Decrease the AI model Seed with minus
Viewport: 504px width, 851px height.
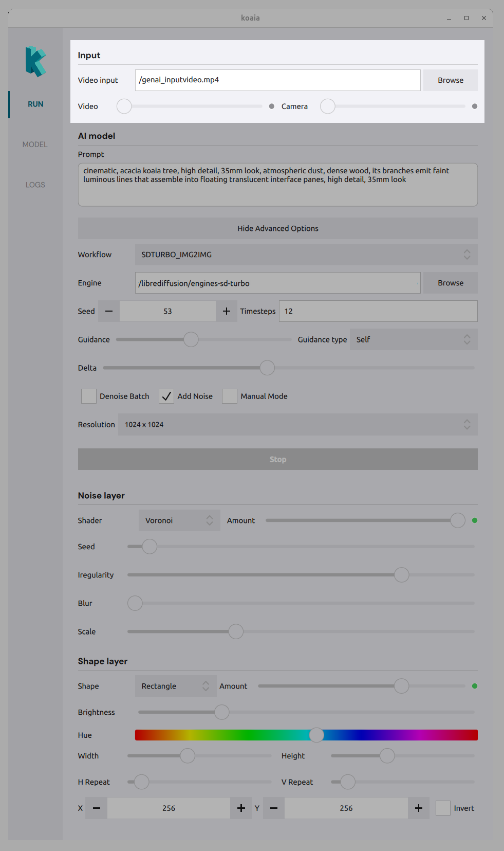coord(109,311)
